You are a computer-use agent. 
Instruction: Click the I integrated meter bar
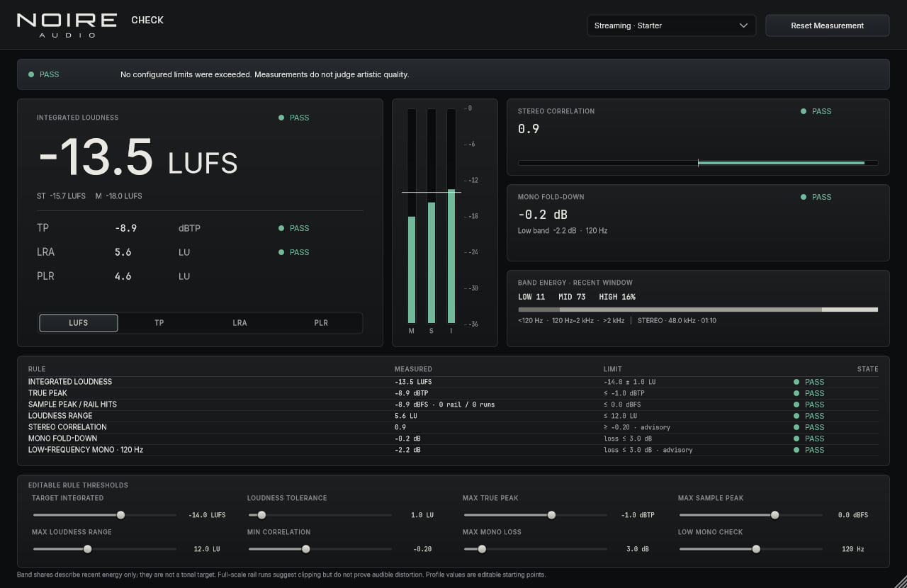pos(451,216)
